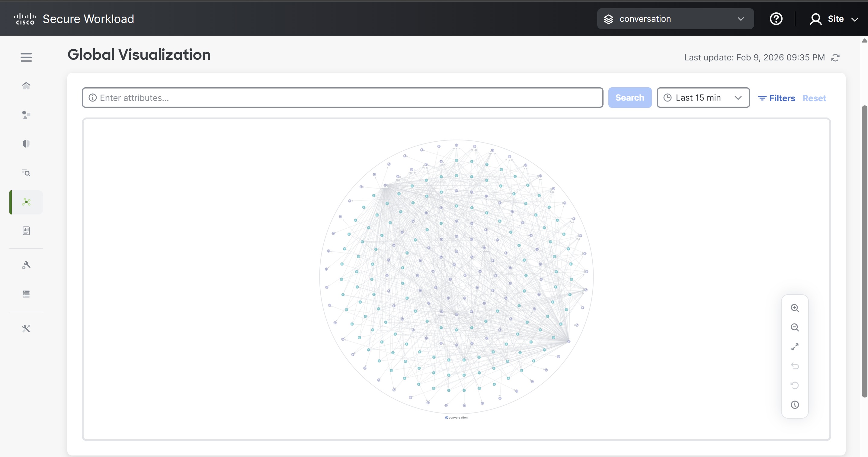
Task: Show graph legend info icon
Action: pos(795,404)
